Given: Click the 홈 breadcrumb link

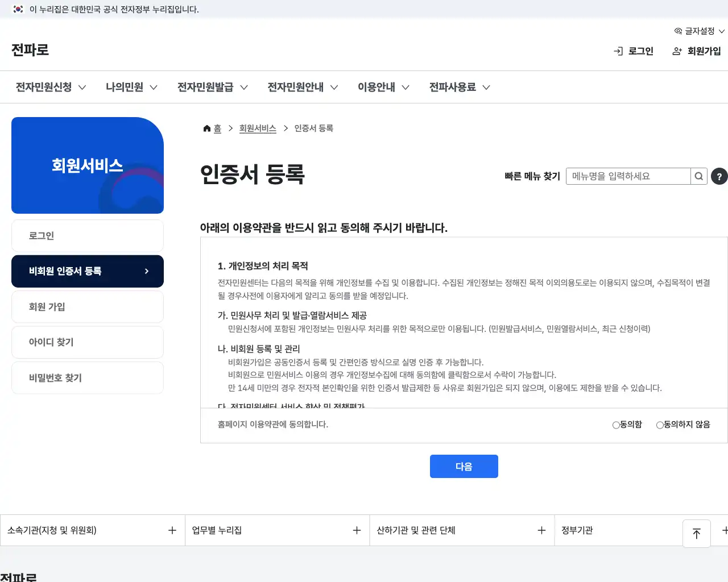Looking at the screenshot, I should [217, 128].
